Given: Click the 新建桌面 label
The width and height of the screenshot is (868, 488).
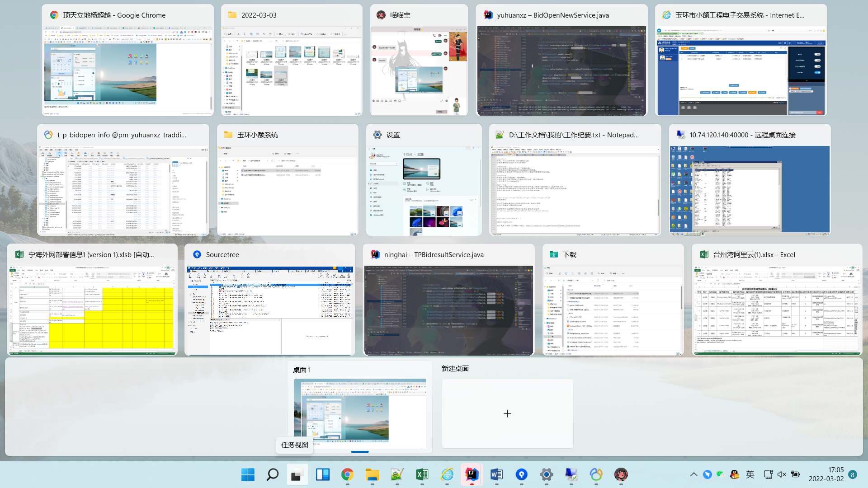Looking at the screenshot, I should point(455,369).
